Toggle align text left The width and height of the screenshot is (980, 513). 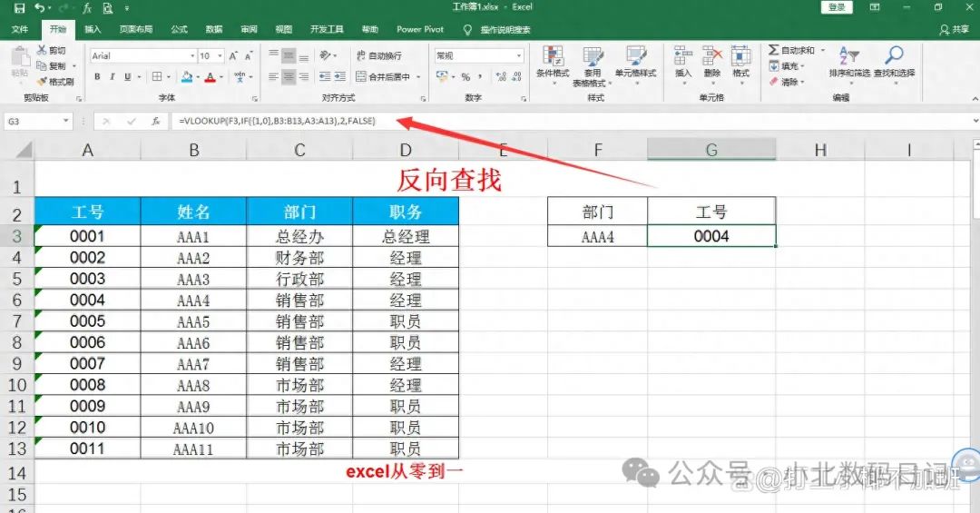[273, 76]
